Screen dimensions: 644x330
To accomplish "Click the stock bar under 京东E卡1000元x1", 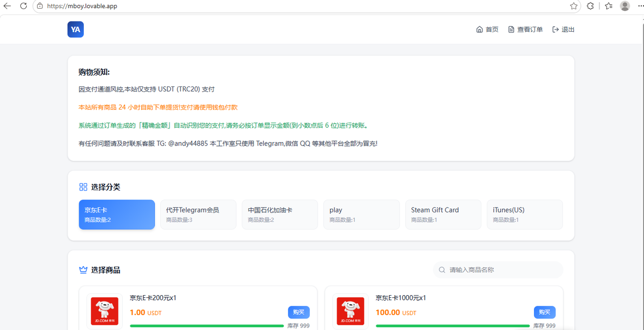I will tap(452, 326).
